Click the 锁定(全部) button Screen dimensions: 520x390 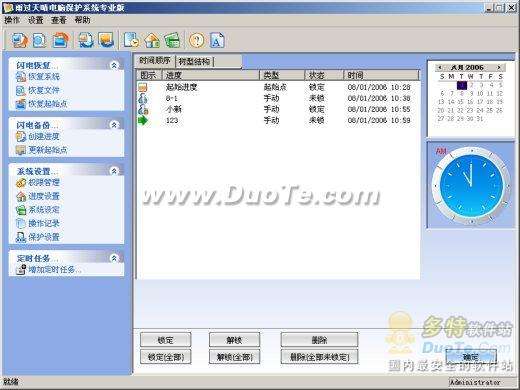[x=166, y=357]
